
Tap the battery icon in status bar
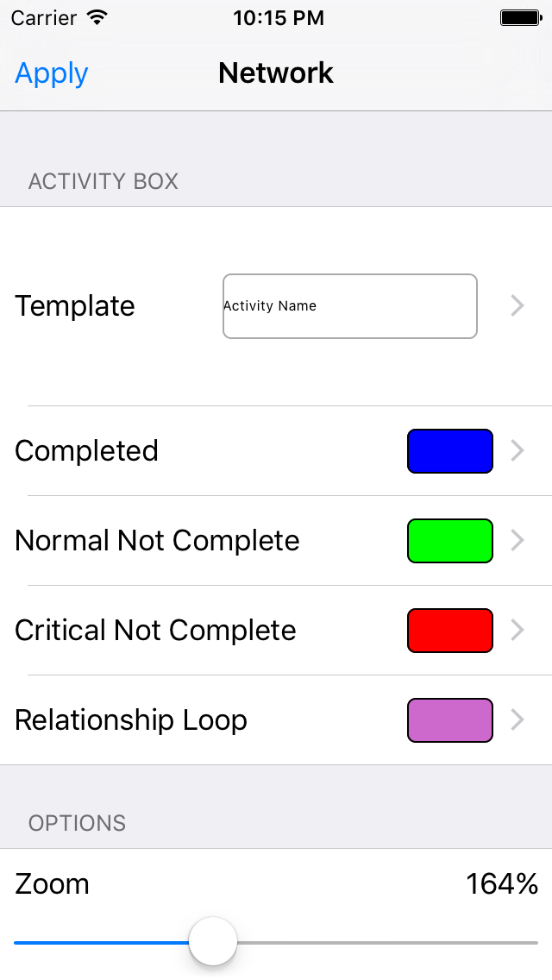click(520, 17)
